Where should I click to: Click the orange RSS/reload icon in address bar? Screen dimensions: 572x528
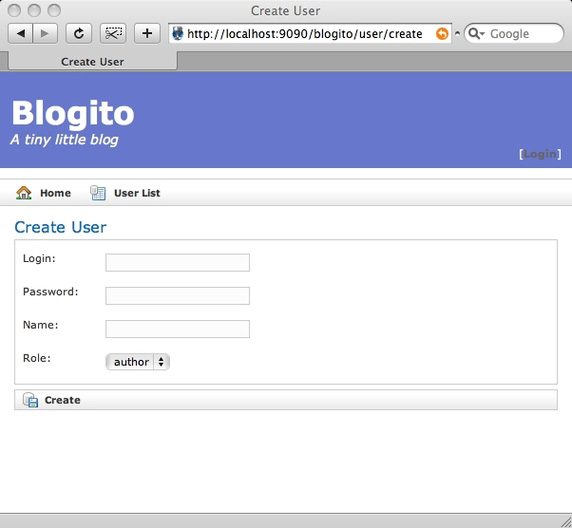pos(442,34)
